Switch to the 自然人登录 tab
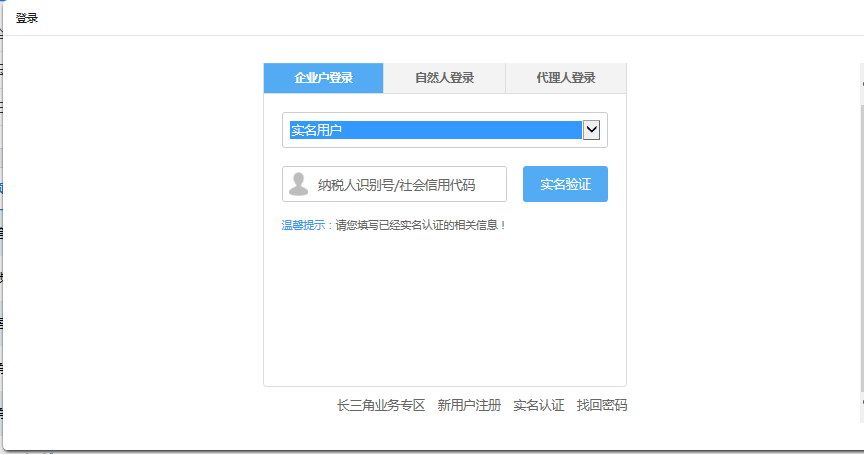This screenshot has width=865, height=455. coord(444,78)
